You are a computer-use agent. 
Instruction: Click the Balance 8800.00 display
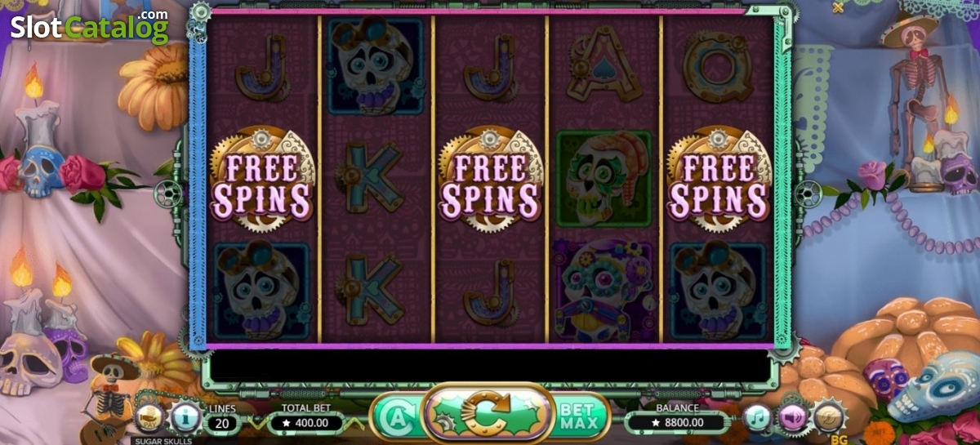pyautogui.click(x=677, y=422)
